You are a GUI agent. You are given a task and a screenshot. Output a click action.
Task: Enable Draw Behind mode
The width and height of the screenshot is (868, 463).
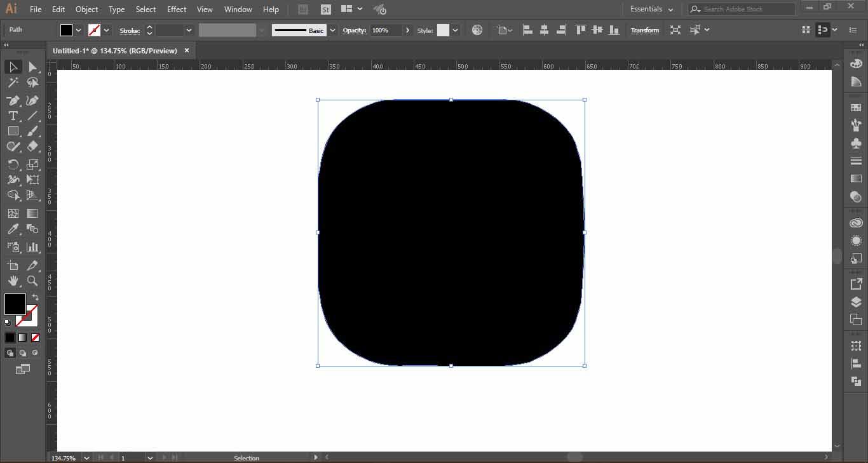tap(23, 353)
